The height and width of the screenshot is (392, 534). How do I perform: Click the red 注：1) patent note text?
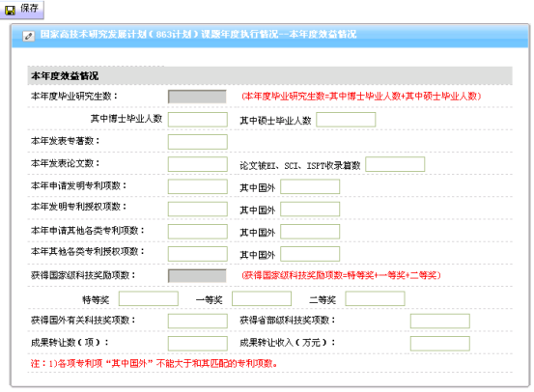(154, 364)
